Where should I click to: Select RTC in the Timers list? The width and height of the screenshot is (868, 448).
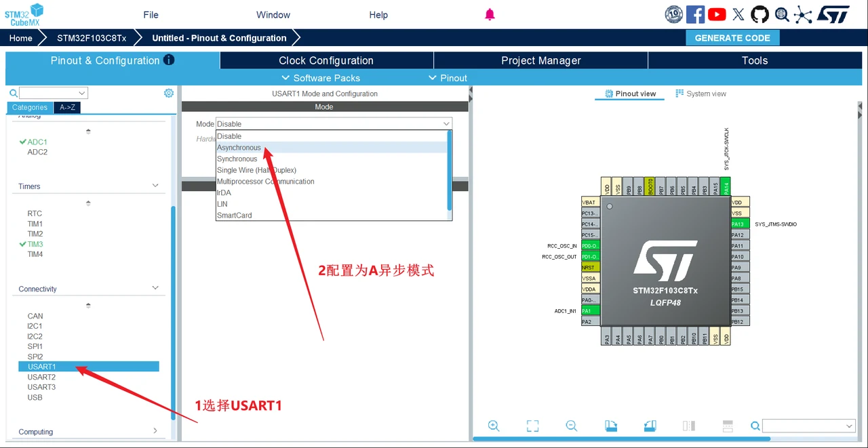point(35,213)
